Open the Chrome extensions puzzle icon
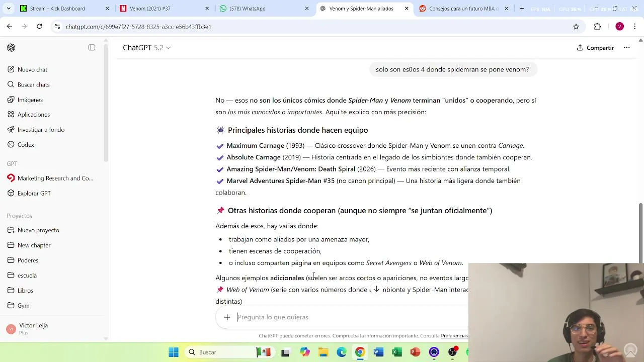The width and height of the screenshot is (644, 362). (x=597, y=27)
